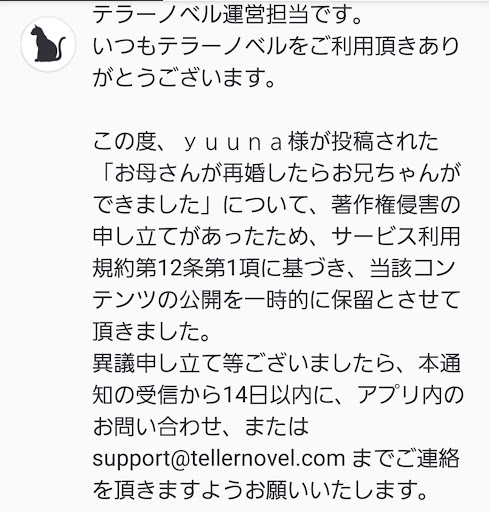Click the support@tellernovel.com email address
The width and height of the screenshot is (489, 512).
pos(219,458)
